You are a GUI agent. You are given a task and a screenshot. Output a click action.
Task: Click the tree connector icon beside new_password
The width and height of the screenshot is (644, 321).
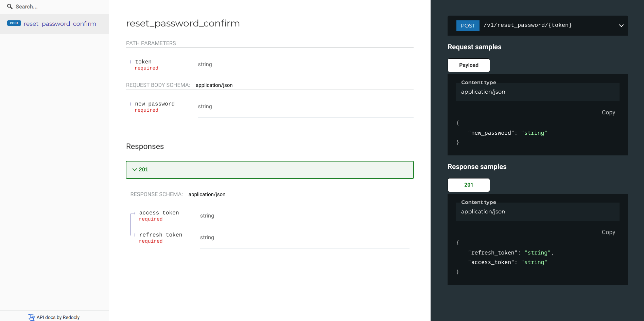(128, 104)
